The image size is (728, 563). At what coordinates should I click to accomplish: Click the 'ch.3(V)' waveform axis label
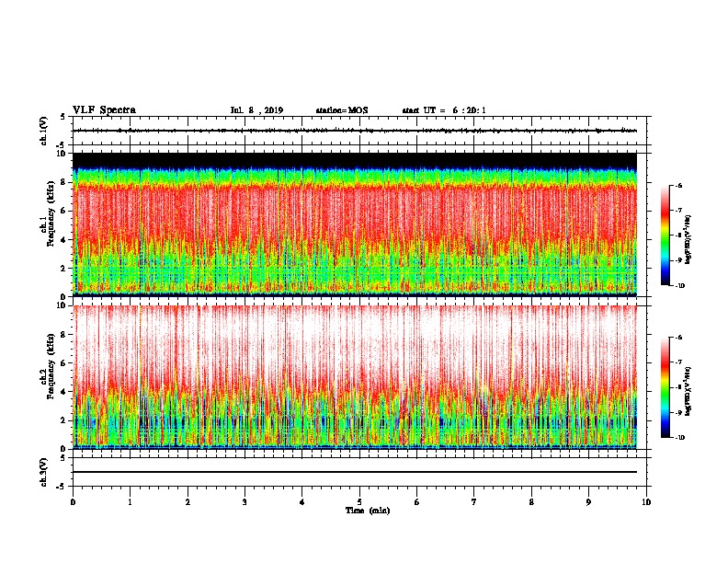point(44,472)
